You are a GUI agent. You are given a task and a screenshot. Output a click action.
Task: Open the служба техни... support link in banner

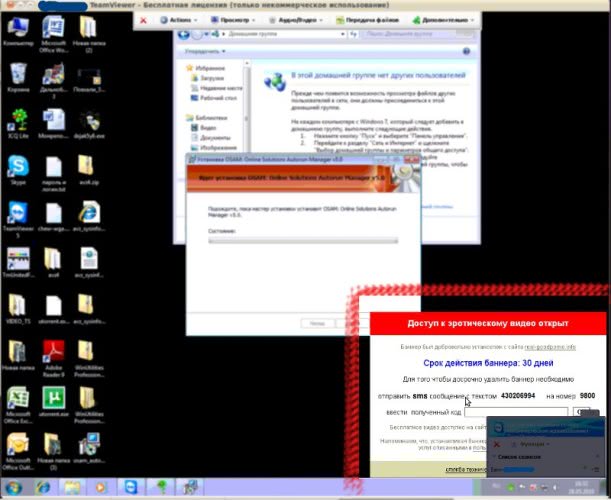tap(466, 470)
